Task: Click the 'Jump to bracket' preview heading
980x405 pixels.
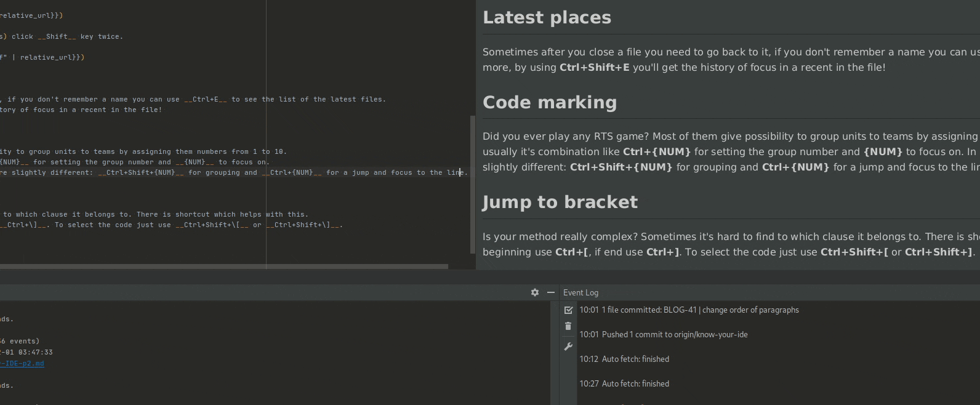Action: pos(560,202)
